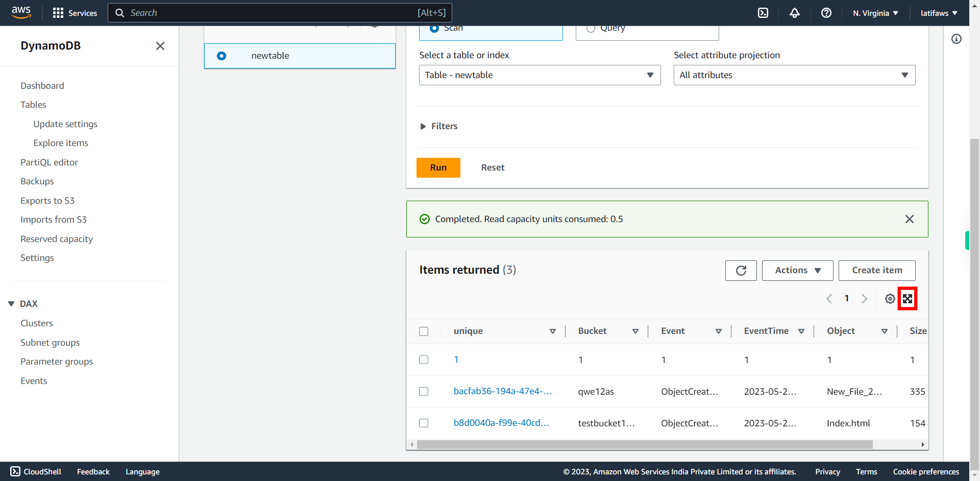Open DAX Clusters
980x481 pixels.
pyautogui.click(x=37, y=323)
